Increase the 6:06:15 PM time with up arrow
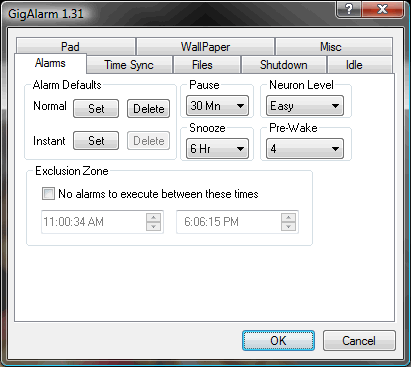 [x=288, y=218]
